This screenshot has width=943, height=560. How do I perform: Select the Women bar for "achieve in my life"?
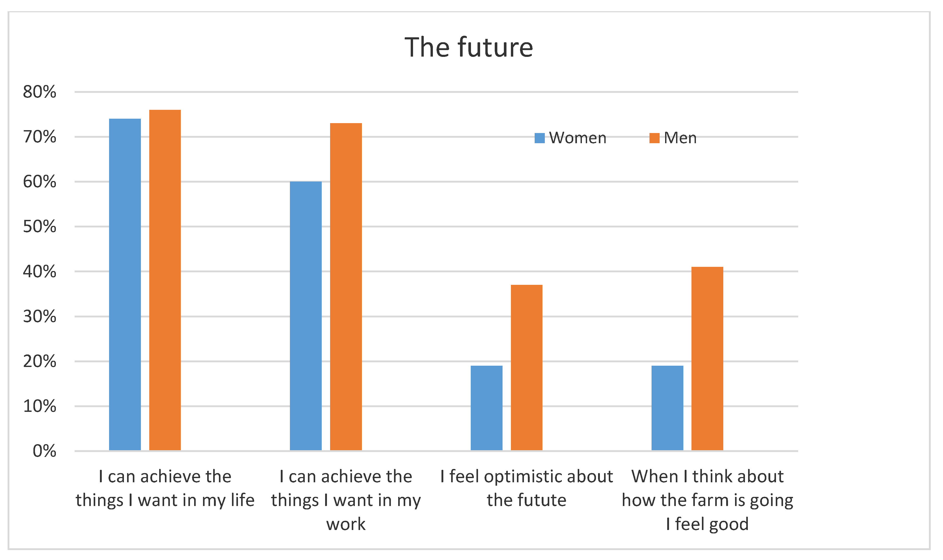point(125,285)
